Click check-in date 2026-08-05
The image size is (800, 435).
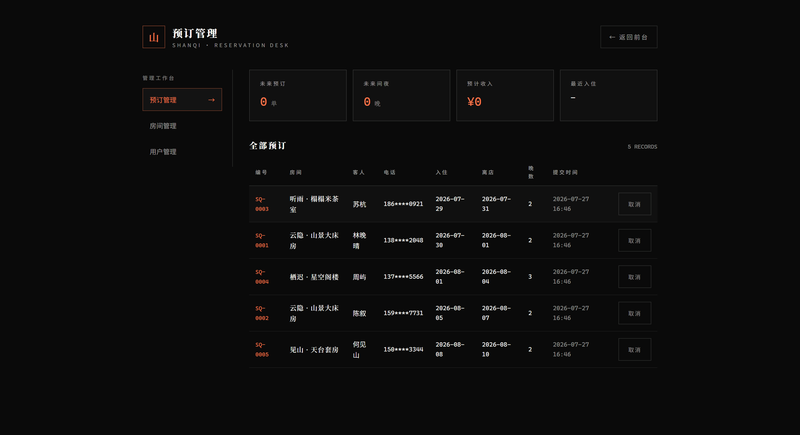[449, 313]
